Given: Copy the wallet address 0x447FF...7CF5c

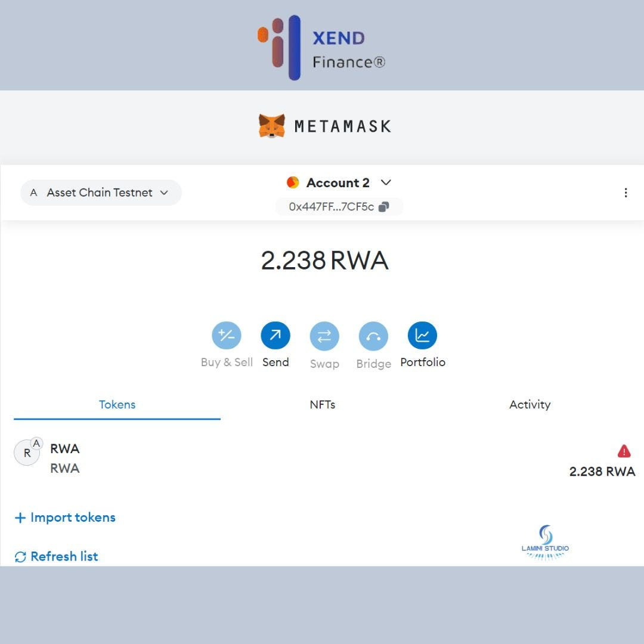Looking at the screenshot, I should coord(383,206).
